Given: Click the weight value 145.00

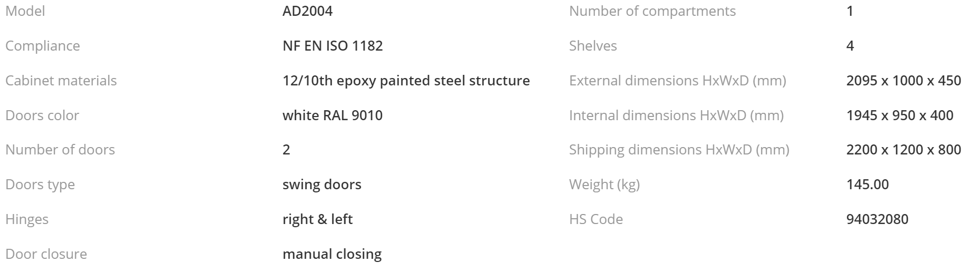Looking at the screenshot, I should coord(868,184).
